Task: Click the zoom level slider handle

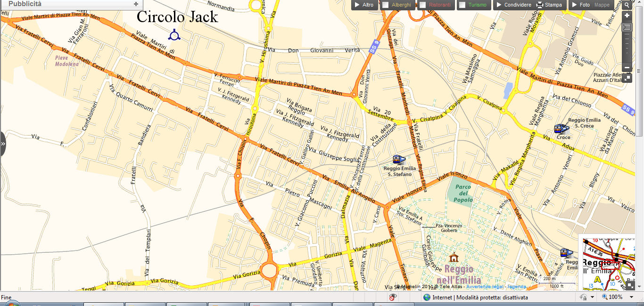Action: click(627, 27)
